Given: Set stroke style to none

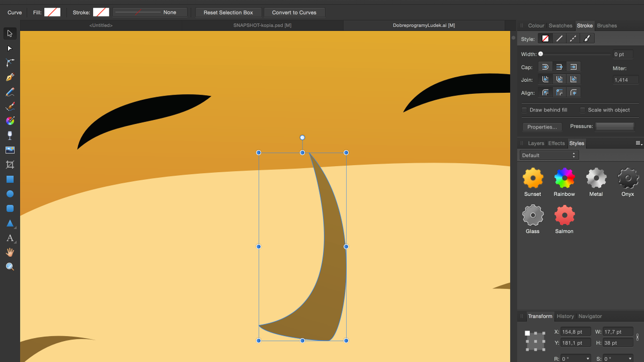Looking at the screenshot, I should [545, 39].
